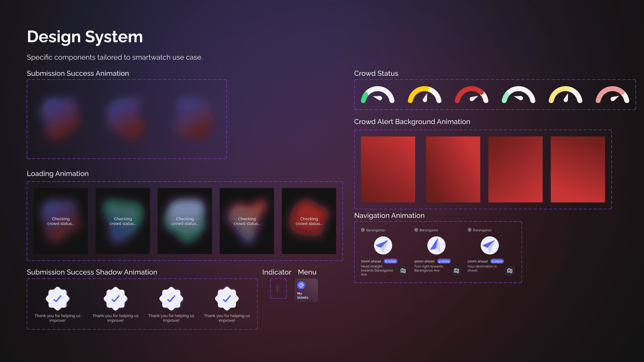Screen dimensions: 644x362
Task: Click the '6 mins' time badge
Action: point(391,261)
